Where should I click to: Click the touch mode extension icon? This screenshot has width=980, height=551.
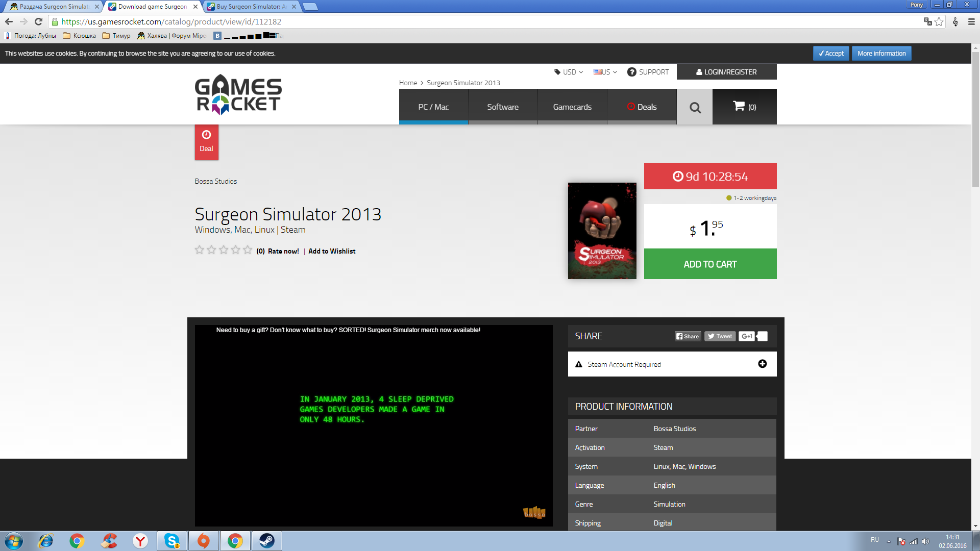tap(955, 21)
